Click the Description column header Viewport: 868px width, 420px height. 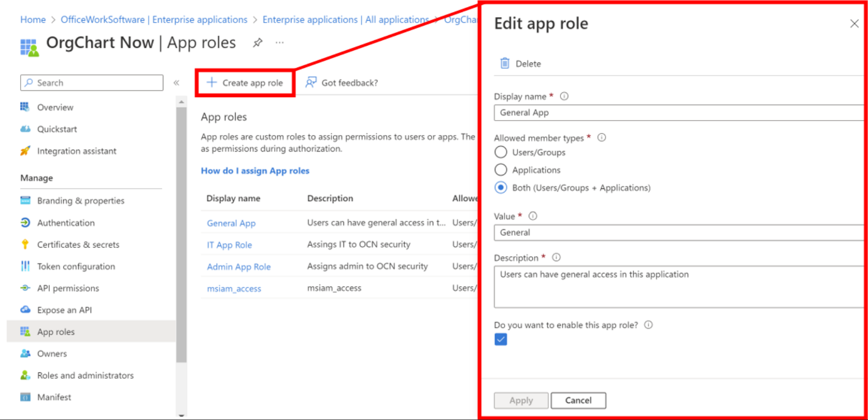tap(330, 198)
